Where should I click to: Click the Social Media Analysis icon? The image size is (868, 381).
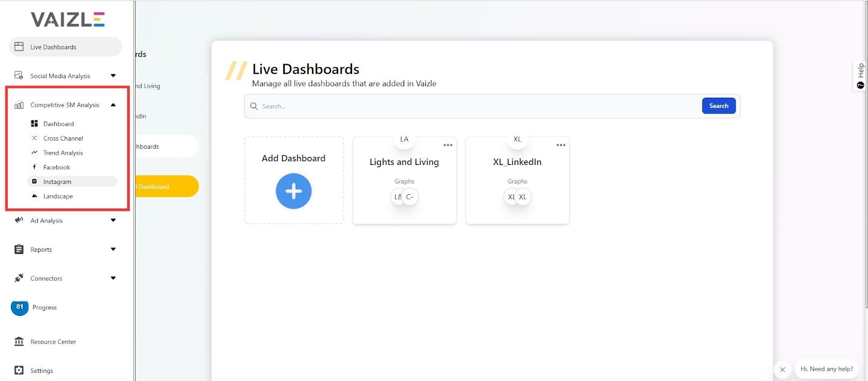click(19, 75)
